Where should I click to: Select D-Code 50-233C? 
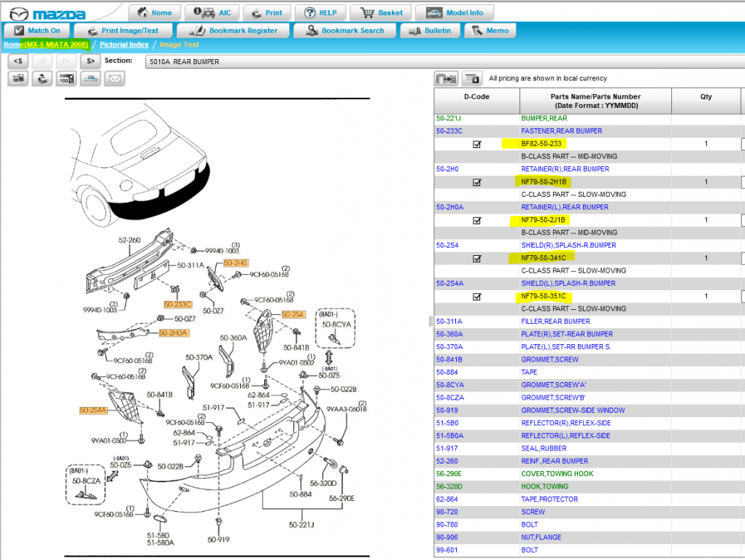pyautogui.click(x=449, y=131)
